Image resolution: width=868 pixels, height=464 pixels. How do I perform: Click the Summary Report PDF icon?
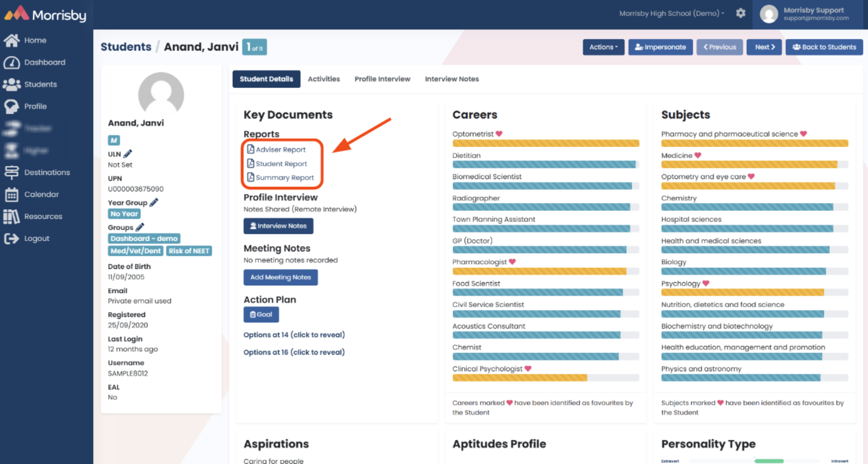[x=250, y=177]
